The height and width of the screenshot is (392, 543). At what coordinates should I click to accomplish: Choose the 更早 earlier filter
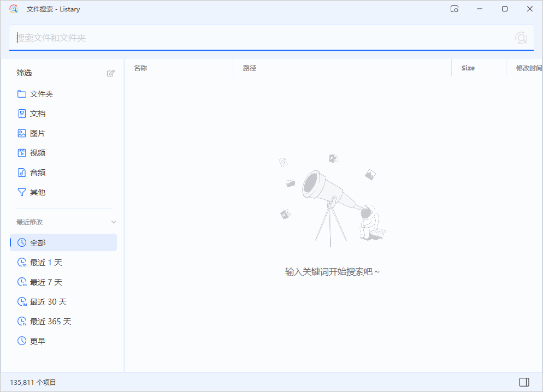coord(63,341)
